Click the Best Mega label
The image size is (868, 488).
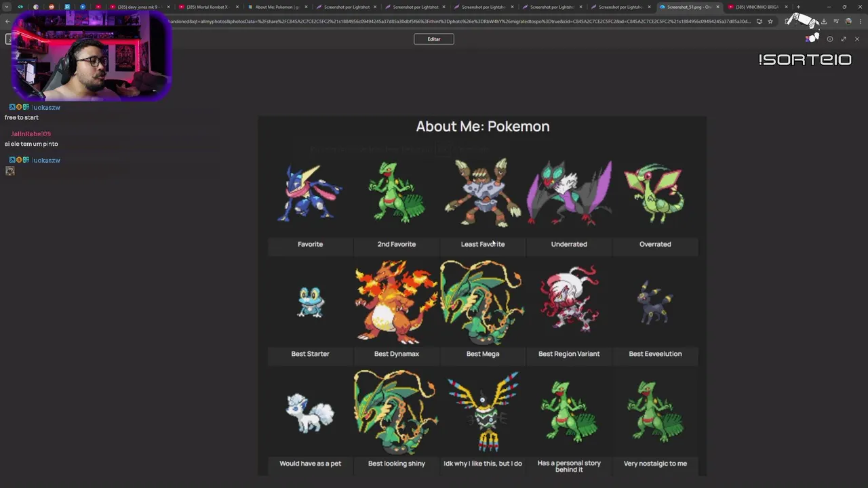[483, 354]
